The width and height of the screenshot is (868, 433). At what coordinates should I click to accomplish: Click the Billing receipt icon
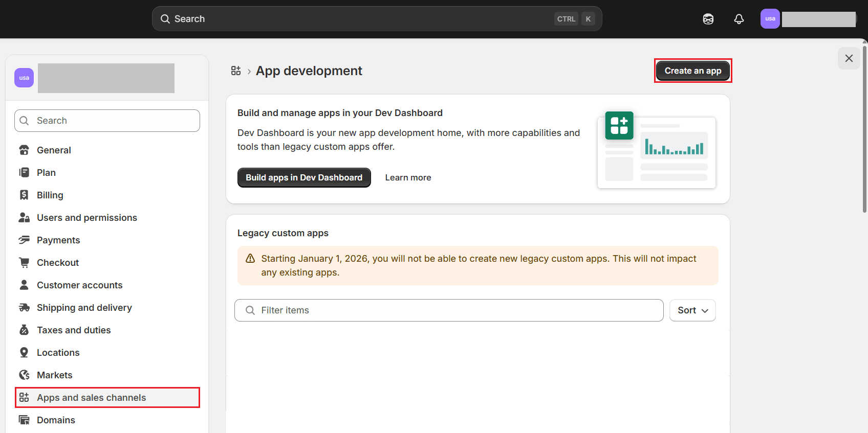(x=24, y=195)
